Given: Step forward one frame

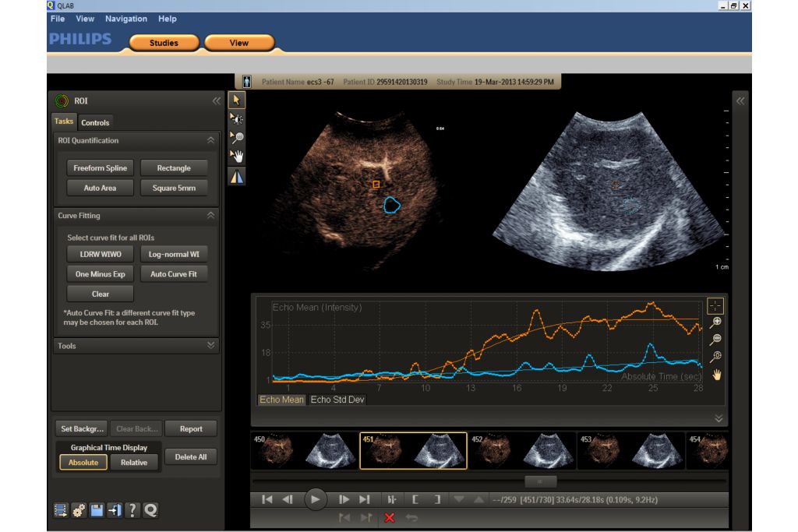Looking at the screenshot, I should coord(344,499).
